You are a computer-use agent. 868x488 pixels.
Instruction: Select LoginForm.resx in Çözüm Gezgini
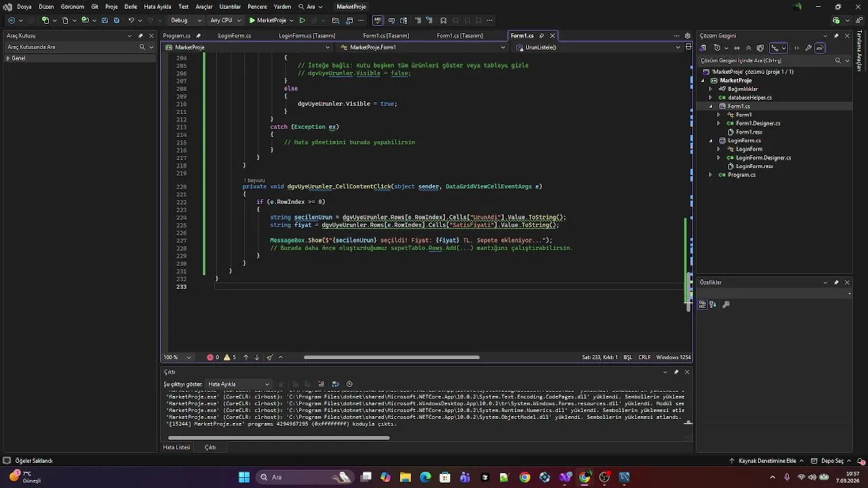754,166
